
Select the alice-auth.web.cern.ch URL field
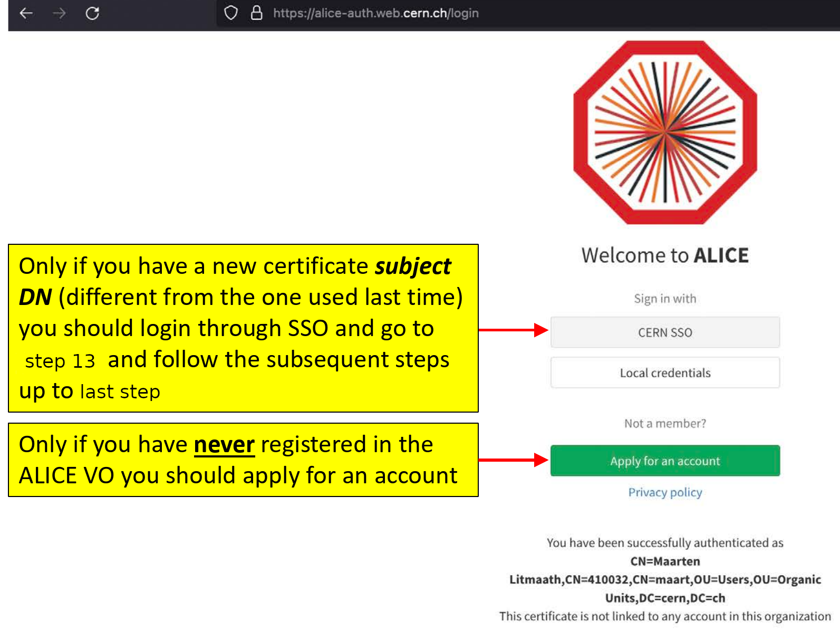tap(375, 13)
